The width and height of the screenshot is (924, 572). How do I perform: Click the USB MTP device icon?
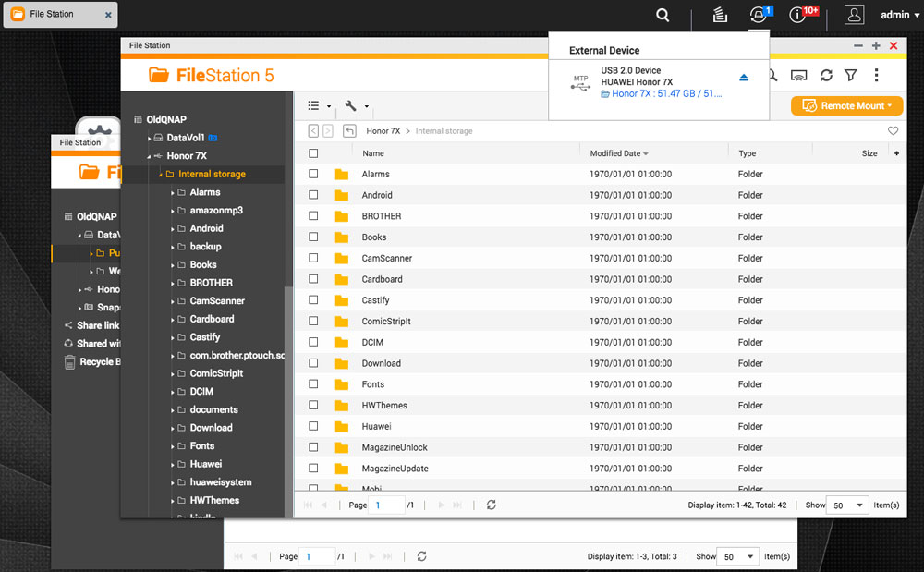coord(580,83)
